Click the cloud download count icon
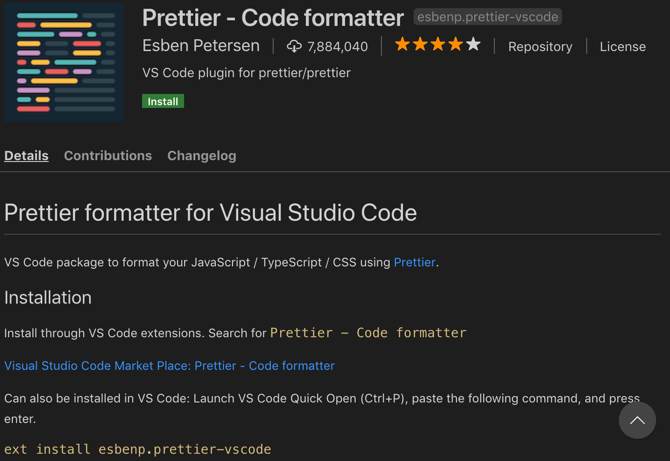This screenshot has width=670, height=461. coord(294,46)
